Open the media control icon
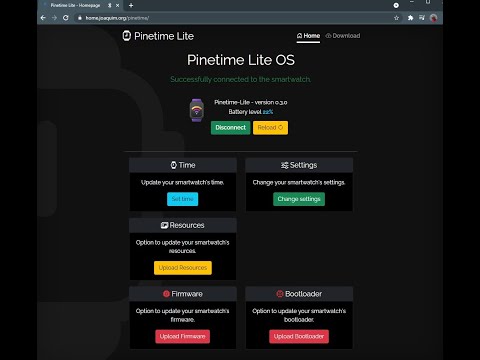The height and width of the screenshot is (360, 480). [422, 18]
